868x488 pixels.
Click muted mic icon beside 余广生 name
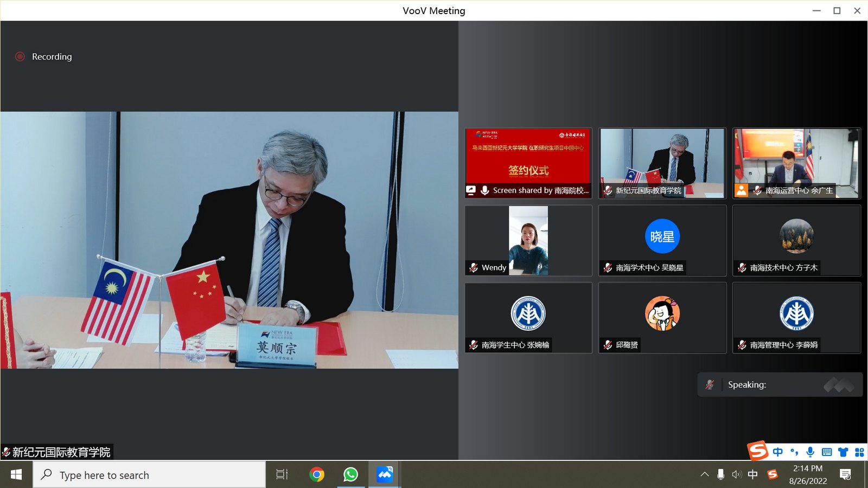(x=757, y=190)
